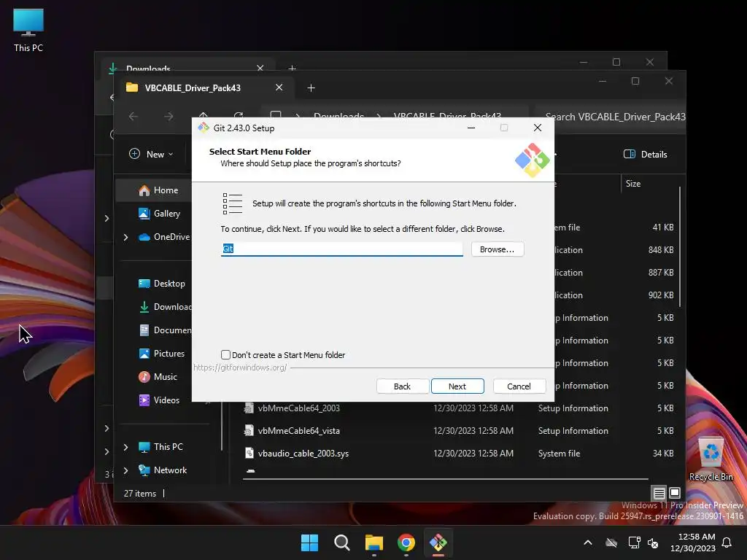
Task: Click the muted volume tray icon
Action: click(x=653, y=542)
